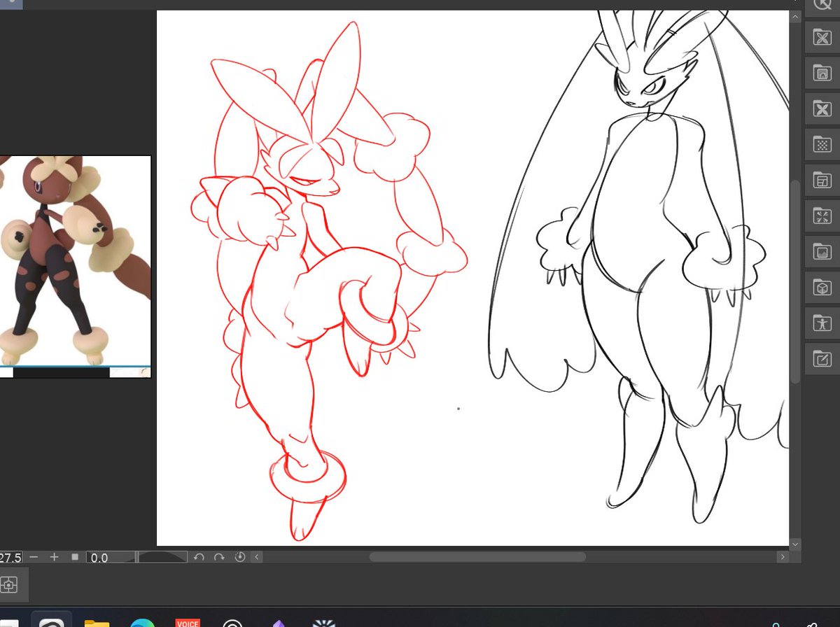This screenshot has width=840, height=627.
Task: Rotate canvas right with clockwise arrow
Action: (x=219, y=557)
